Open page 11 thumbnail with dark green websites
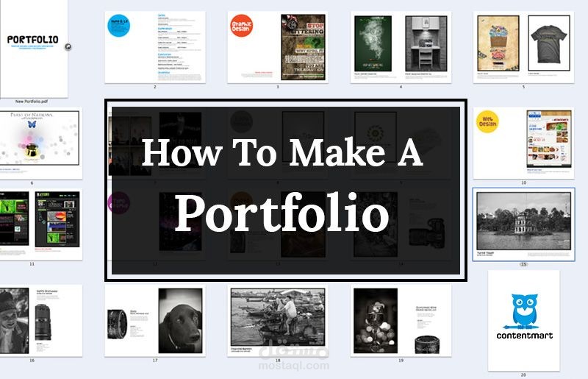The image size is (588, 379). pyautogui.click(x=41, y=224)
